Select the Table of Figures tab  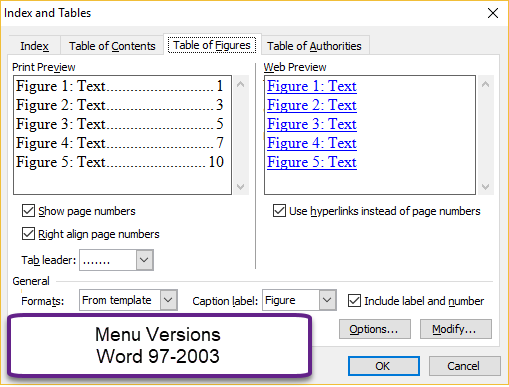point(212,45)
